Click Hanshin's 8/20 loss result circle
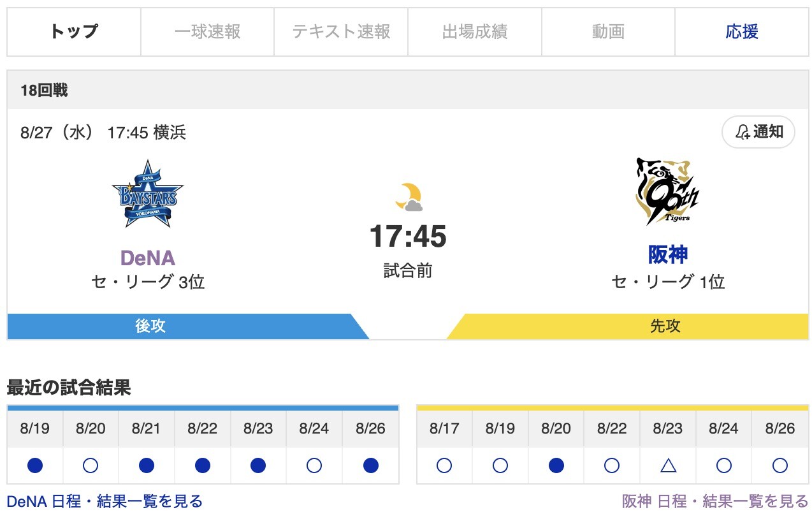The width and height of the screenshot is (812, 519). [x=556, y=466]
